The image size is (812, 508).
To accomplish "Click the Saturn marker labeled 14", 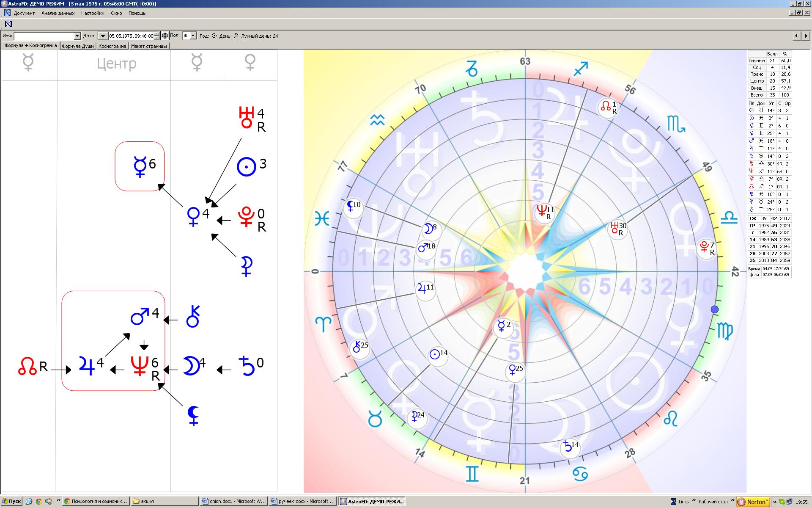I will coord(570,447).
